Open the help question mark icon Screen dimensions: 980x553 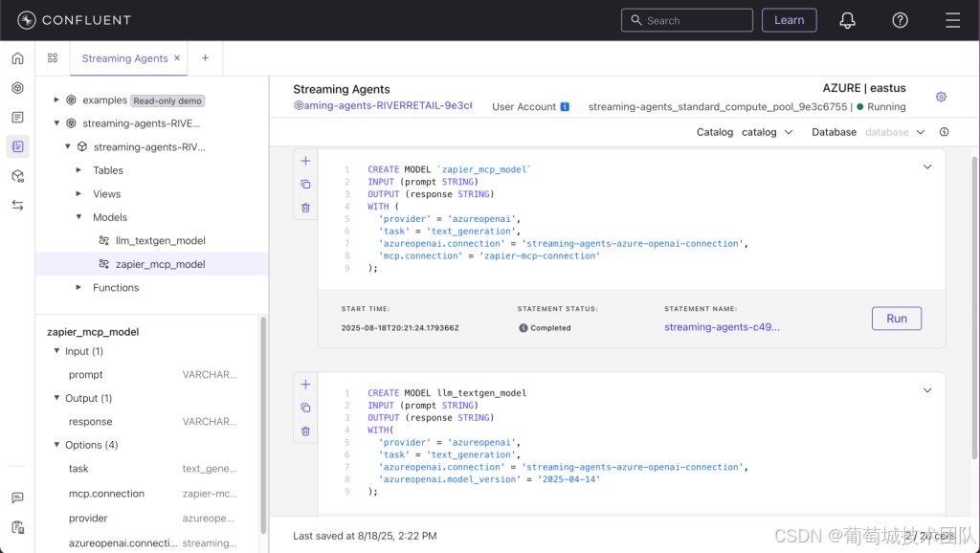click(900, 21)
